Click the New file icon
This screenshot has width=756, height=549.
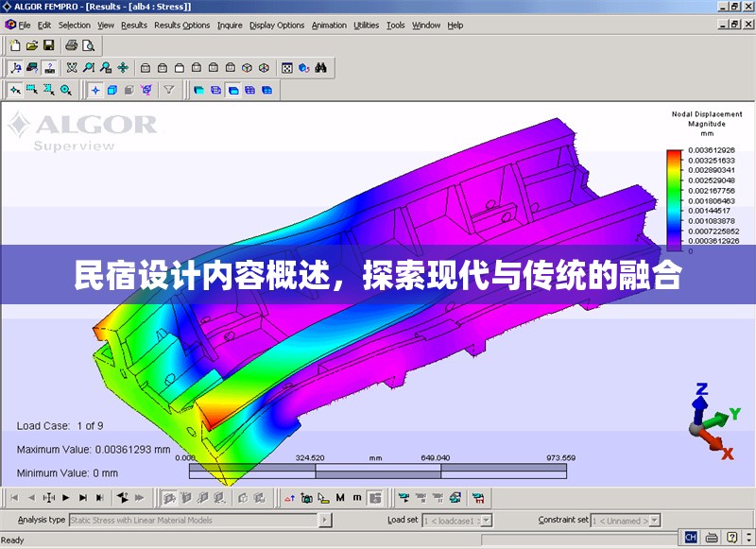point(14,45)
